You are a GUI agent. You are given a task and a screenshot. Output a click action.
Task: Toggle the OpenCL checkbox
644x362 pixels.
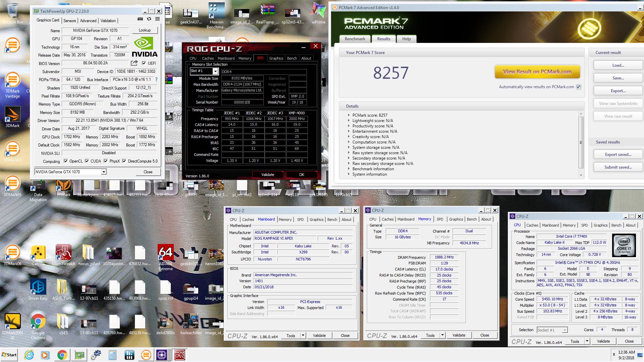(66, 161)
